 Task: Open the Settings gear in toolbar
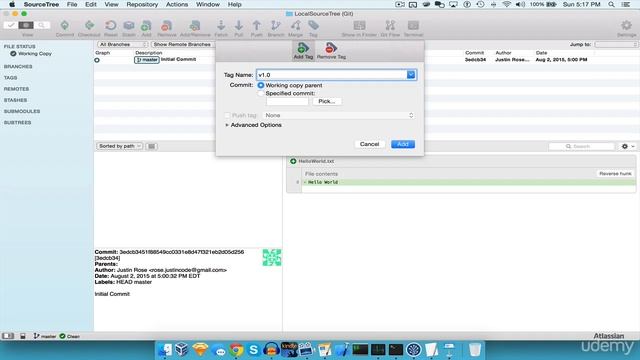click(626, 25)
